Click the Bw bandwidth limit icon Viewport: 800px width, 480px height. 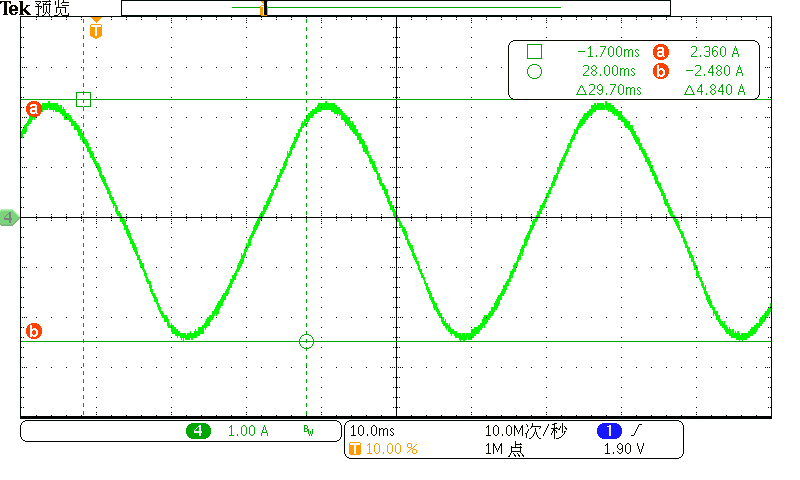(308, 432)
